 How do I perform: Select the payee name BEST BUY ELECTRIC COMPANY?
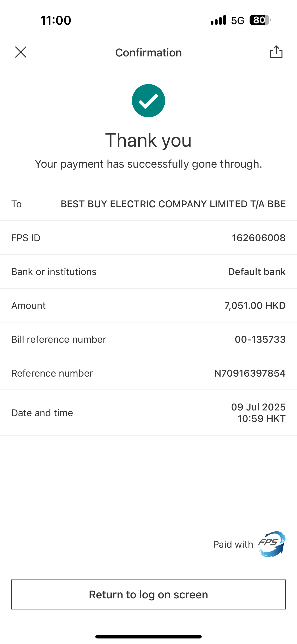click(x=173, y=204)
